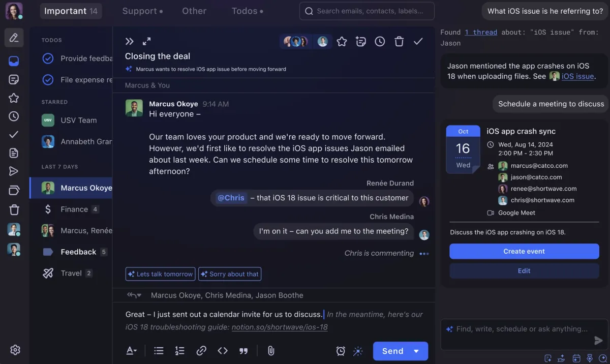This screenshot has height=364, width=610.
Task: Open Labels tag icon in left sidebar
Action: tap(14, 190)
